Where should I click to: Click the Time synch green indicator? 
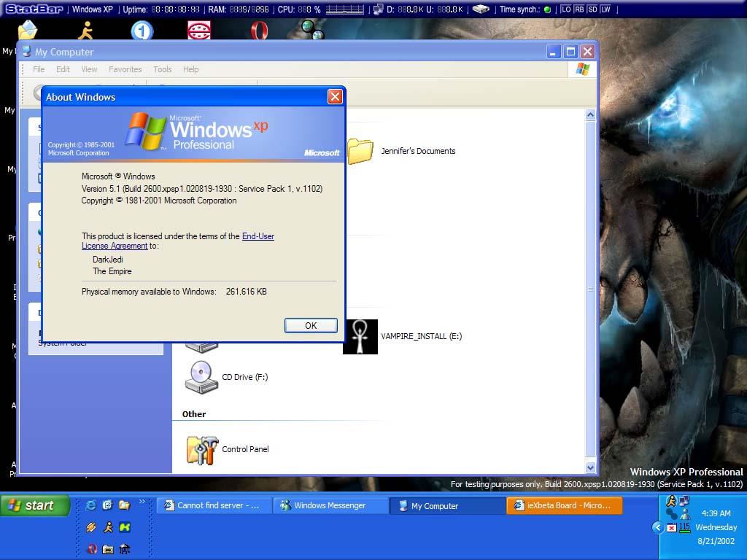point(547,9)
